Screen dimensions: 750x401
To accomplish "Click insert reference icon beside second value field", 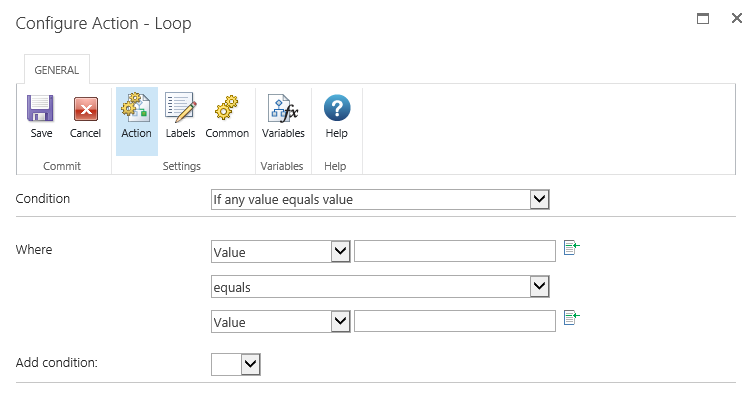I will [x=572, y=319].
